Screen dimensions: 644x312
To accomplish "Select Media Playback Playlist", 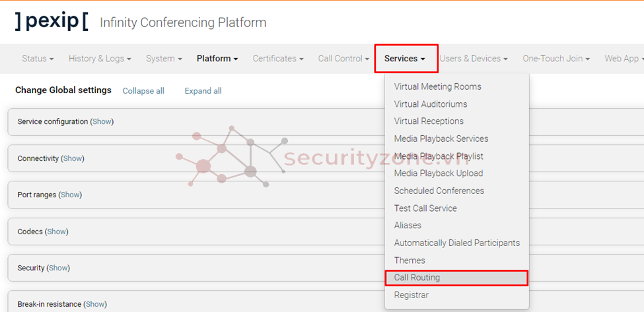I will coord(439,156).
